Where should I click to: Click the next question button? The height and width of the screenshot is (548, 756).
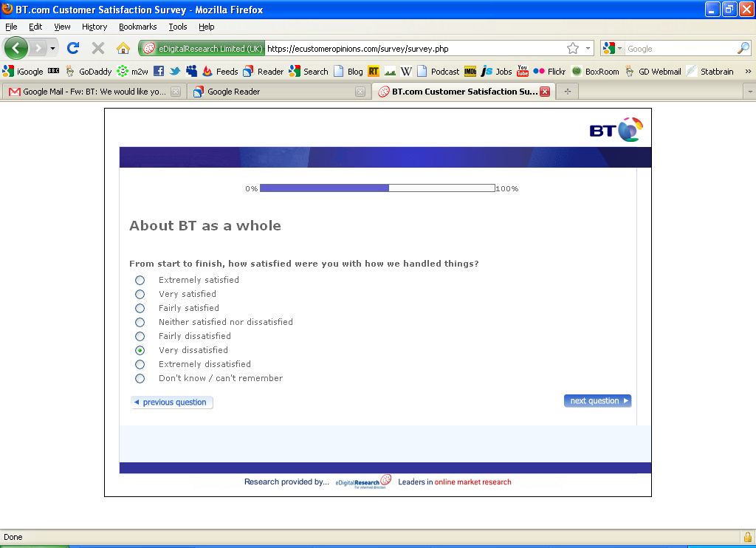[597, 401]
